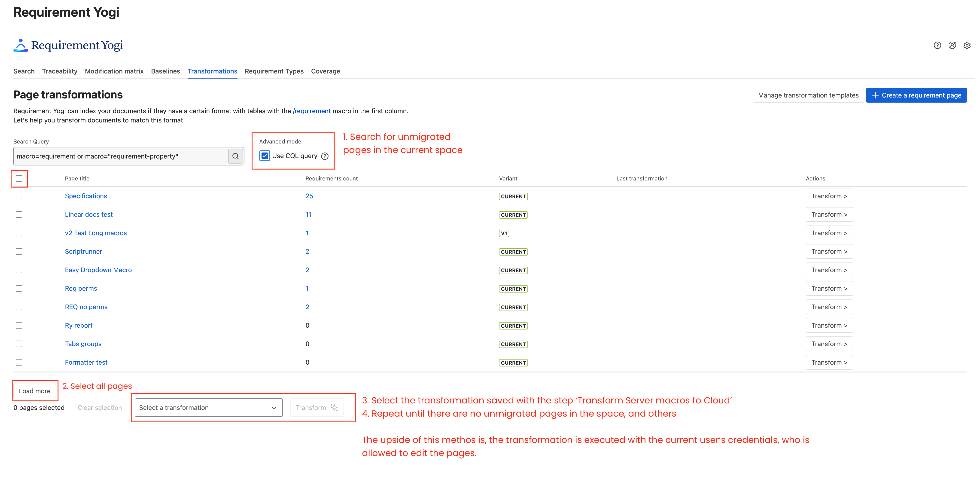Uncheck the Use CQL query checkbox
This screenshot has height=488, width=980.
(x=265, y=156)
